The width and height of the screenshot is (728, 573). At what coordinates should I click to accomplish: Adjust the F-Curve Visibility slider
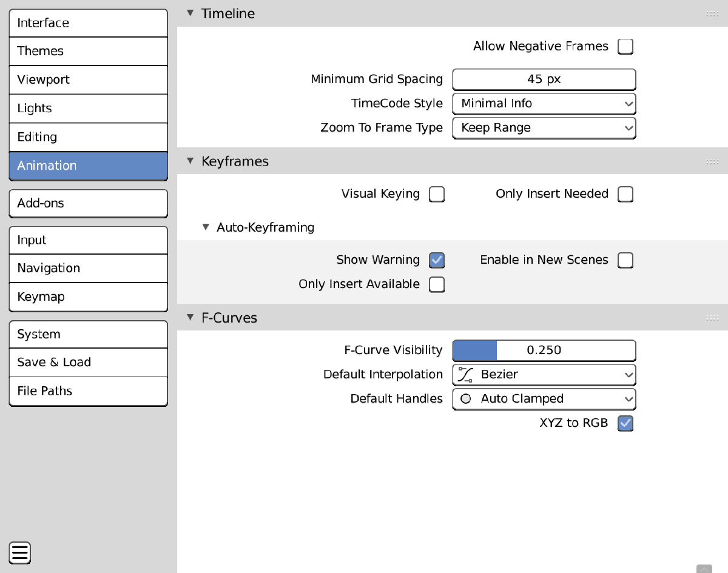click(544, 350)
